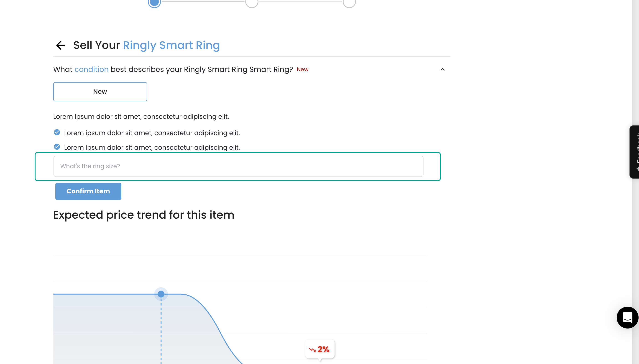This screenshot has height=364, width=639.
Task: Click the page vertical scrollbar
Action: pos(636,182)
